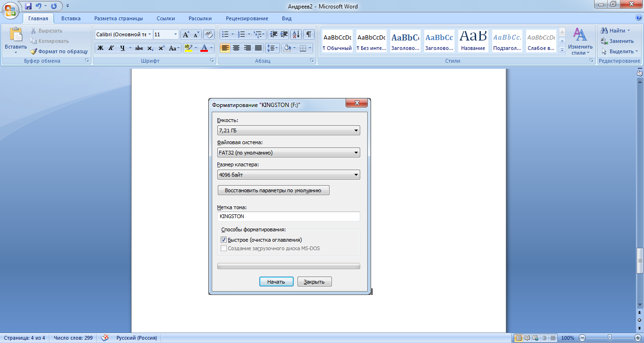Open the line spacing dropdown
The image size is (644, 343).
pyautogui.click(x=272, y=48)
